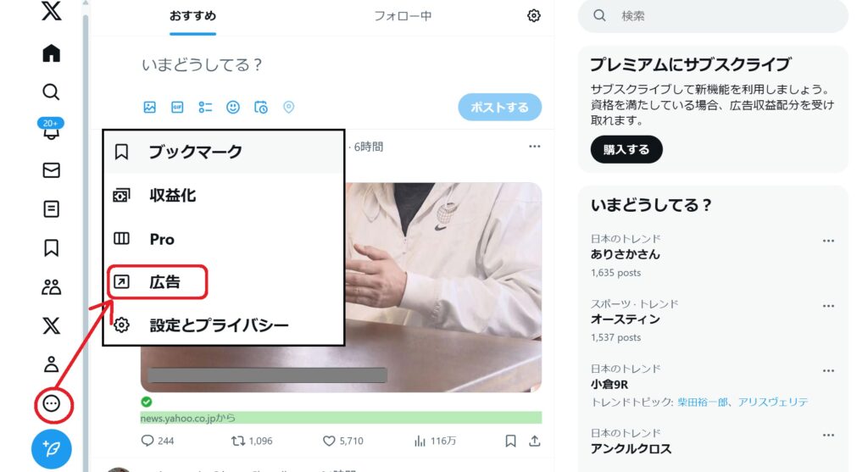Open the notifications bell with 20+ badge

(x=51, y=130)
